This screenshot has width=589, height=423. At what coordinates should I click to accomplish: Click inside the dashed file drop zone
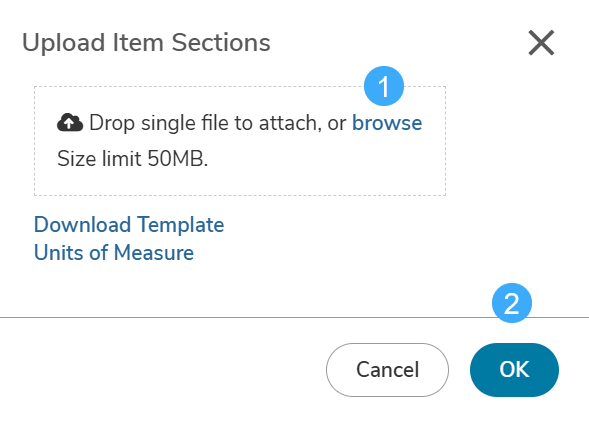point(240,141)
